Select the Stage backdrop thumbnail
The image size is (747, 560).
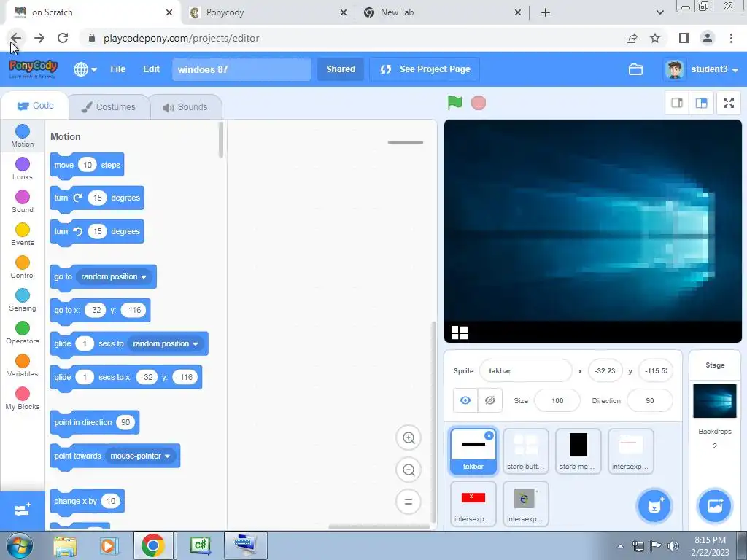pos(715,402)
